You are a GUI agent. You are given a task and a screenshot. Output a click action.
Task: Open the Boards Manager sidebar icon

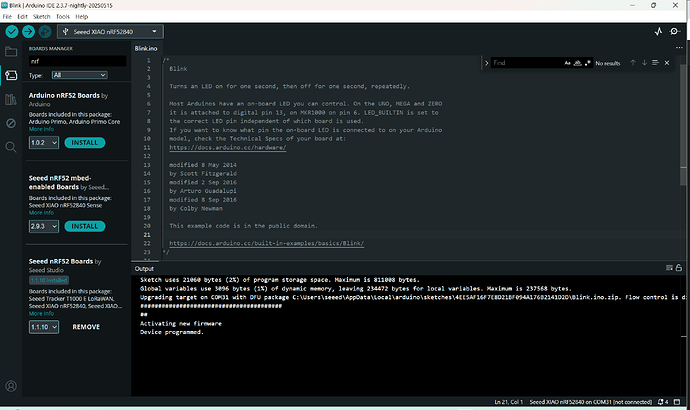coord(11,75)
